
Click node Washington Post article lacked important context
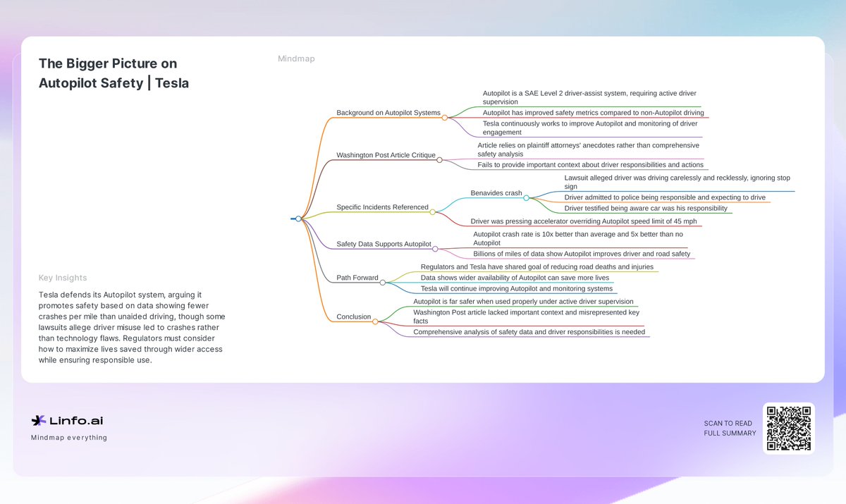(527, 316)
